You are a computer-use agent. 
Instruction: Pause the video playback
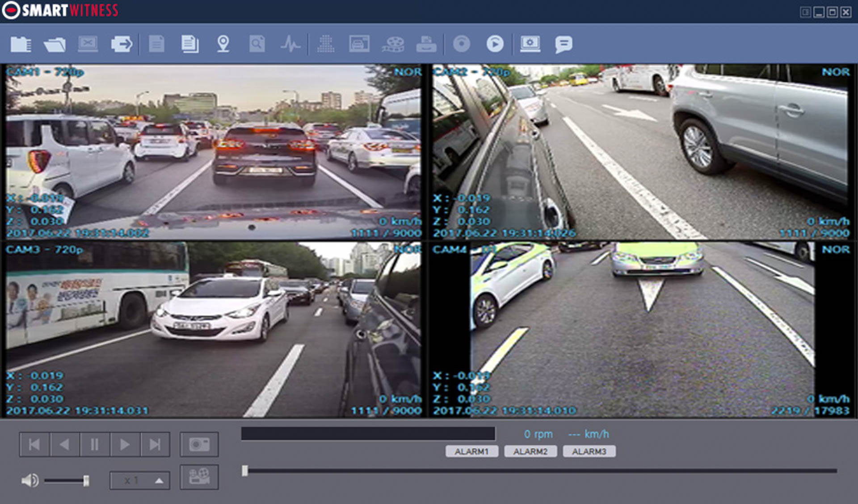94,445
